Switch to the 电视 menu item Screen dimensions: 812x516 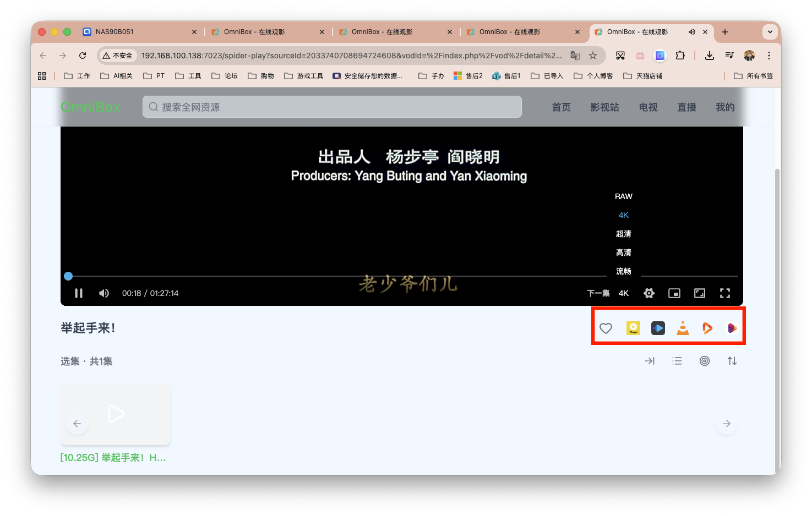coord(648,107)
